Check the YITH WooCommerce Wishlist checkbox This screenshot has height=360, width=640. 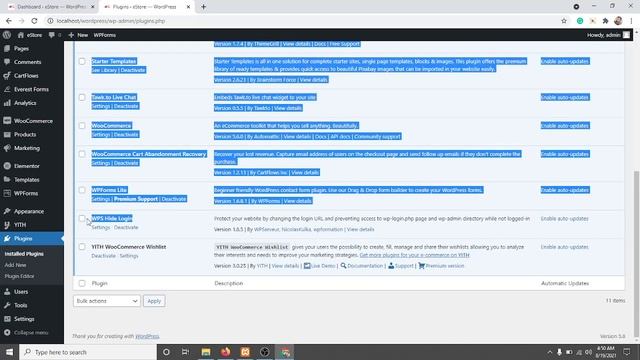(82, 247)
